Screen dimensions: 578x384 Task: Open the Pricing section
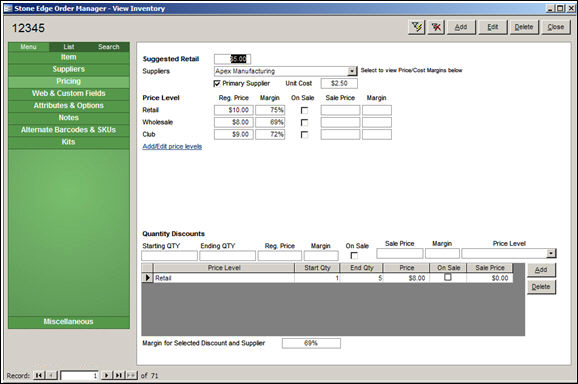69,81
